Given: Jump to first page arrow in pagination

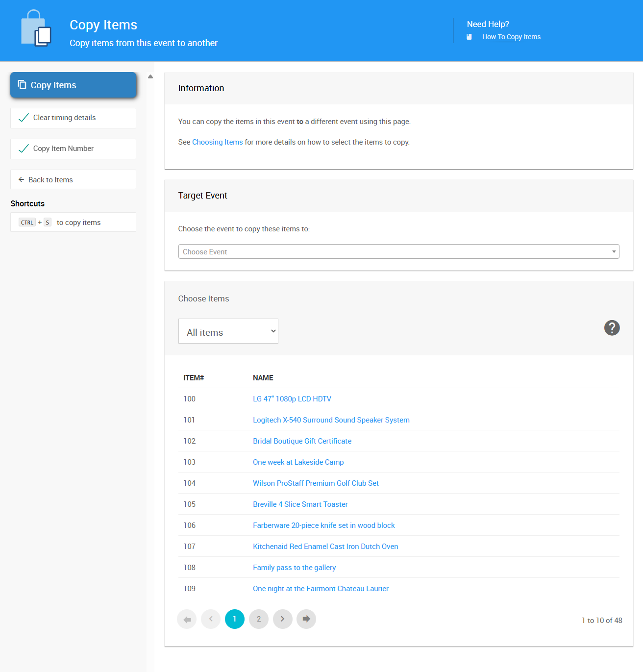Looking at the screenshot, I should [x=187, y=619].
